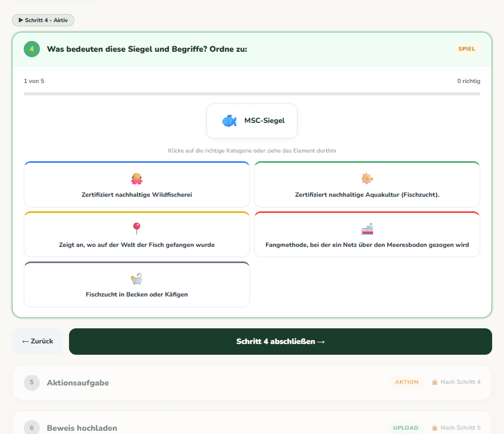The image size is (504, 434).
Task: Collapse the Schritt 4 - Aktiv pill
Action: pyautogui.click(x=43, y=20)
